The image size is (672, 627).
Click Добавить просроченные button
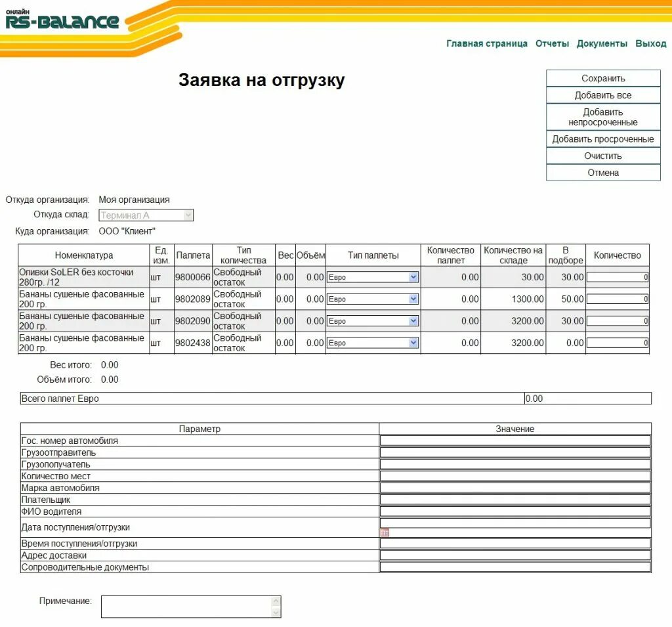point(603,139)
